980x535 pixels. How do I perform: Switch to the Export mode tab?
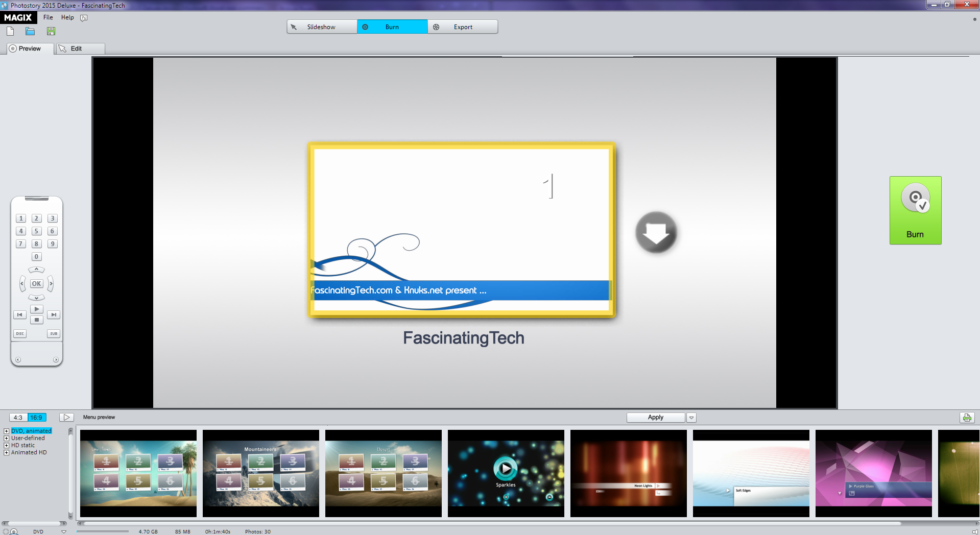463,27
